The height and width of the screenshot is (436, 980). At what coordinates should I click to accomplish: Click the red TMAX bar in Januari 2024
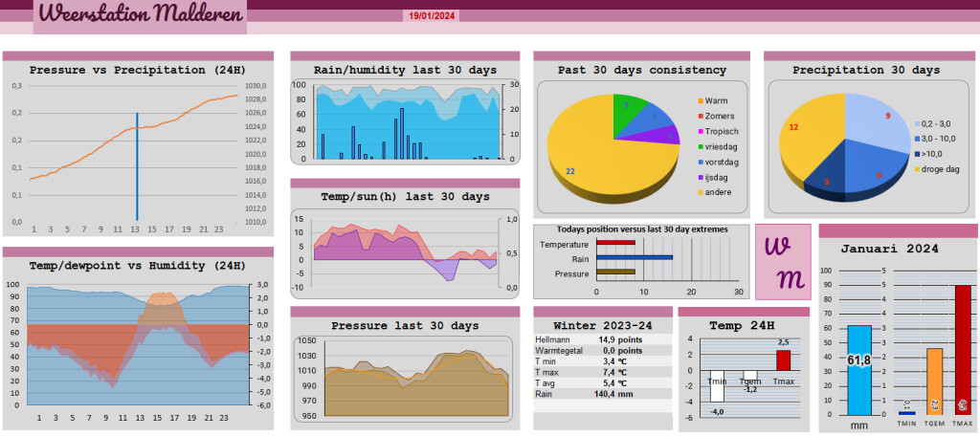[963, 350]
